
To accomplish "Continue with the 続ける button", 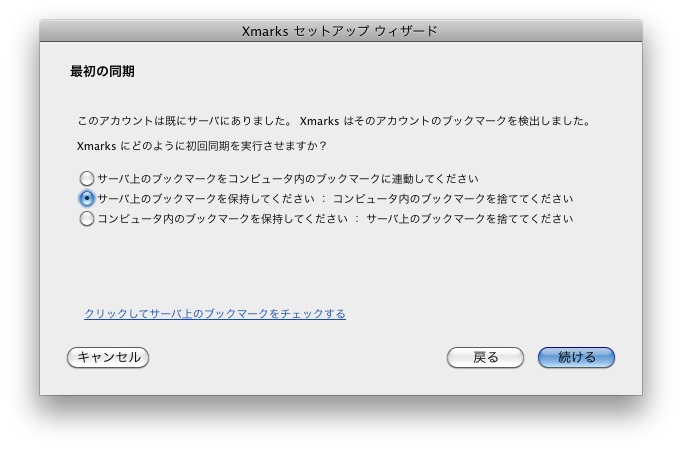I will click(x=576, y=358).
